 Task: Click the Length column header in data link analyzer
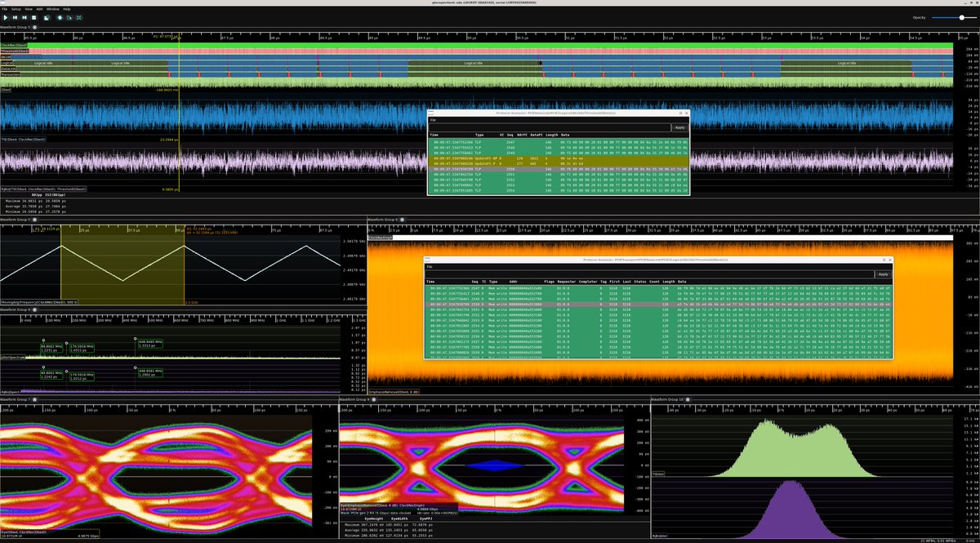(x=552, y=135)
